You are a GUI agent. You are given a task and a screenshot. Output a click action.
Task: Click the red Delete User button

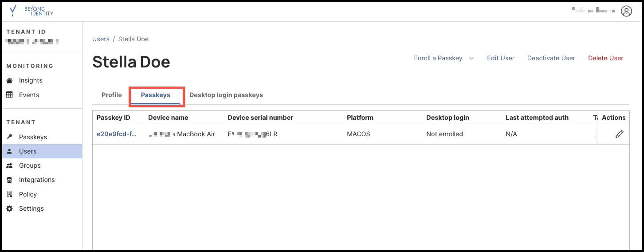click(x=605, y=58)
